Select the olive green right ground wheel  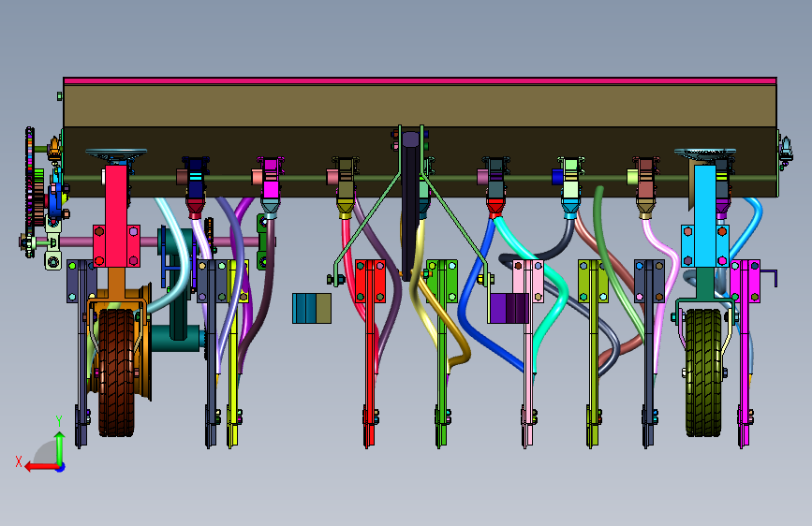click(703, 373)
